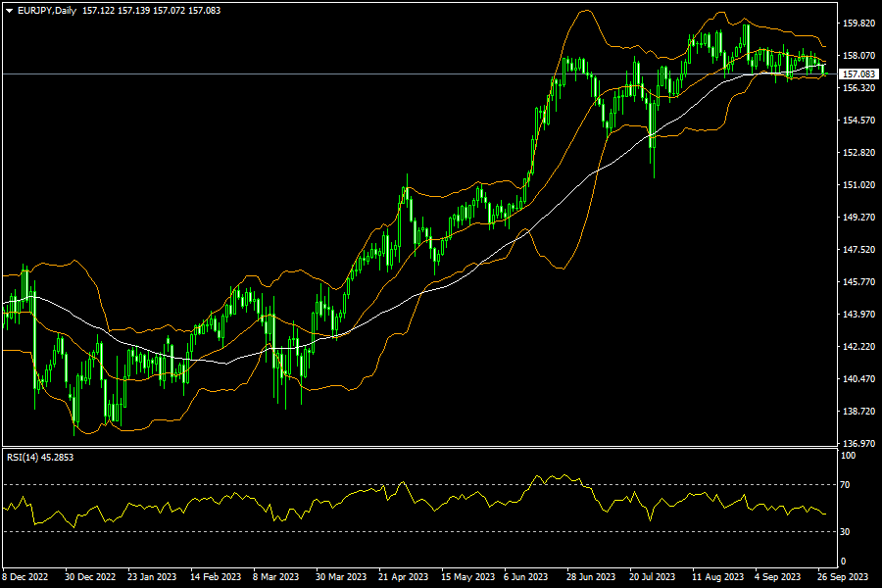
Task: Click the 156.320 price scale label
Action: click(x=858, y=88)
